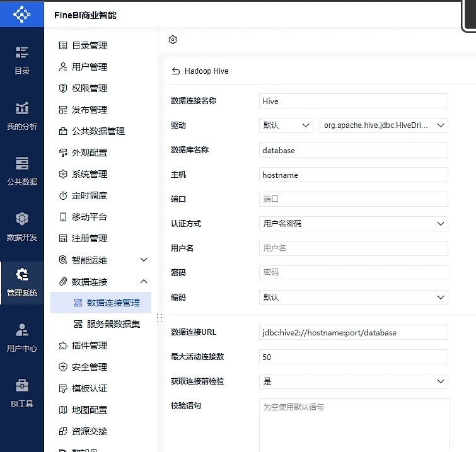Open the 认证方式 dropdown
This screenshot has height=452, width=476.
click(353, 224)
